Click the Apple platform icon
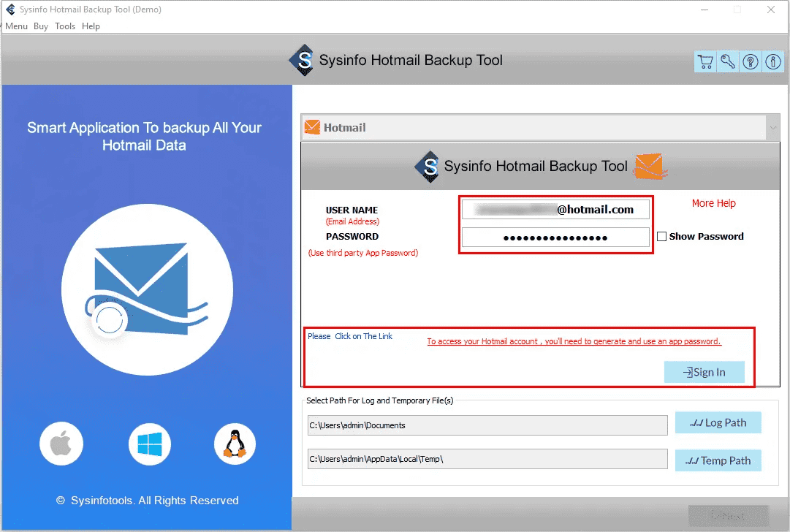The width and height of the screenshot is (790, 532). point(61,444)
